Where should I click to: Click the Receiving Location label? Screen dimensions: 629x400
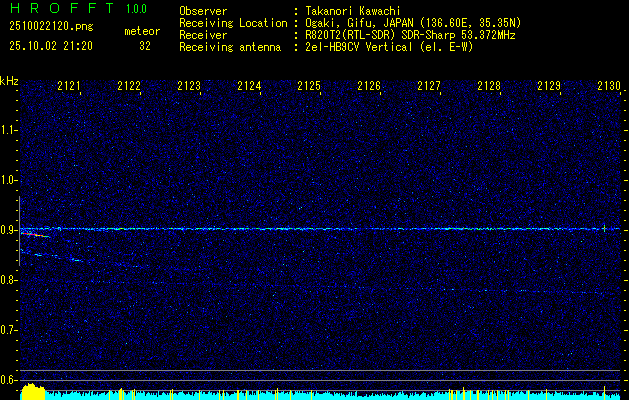click(233, 23)
